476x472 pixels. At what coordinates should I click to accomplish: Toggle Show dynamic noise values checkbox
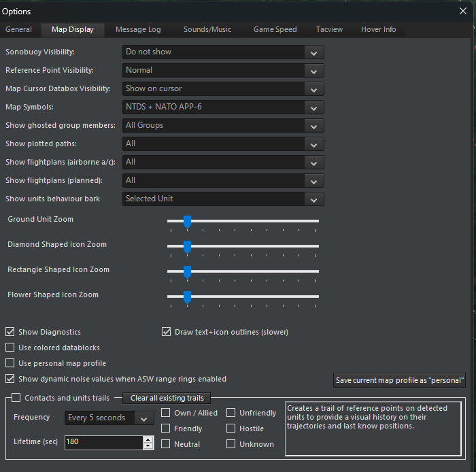pyautogui.click(x=10, y=379)
